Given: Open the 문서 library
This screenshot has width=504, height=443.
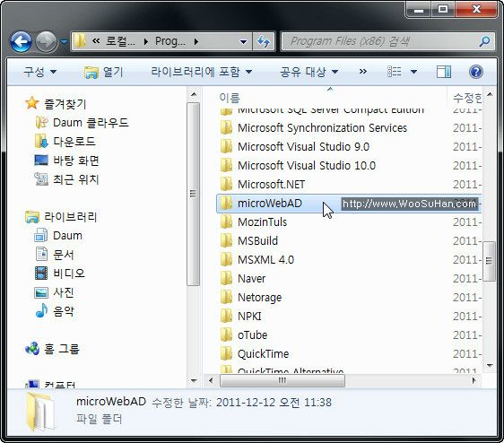Looking at the screenshot, I should tap(55, 255).
